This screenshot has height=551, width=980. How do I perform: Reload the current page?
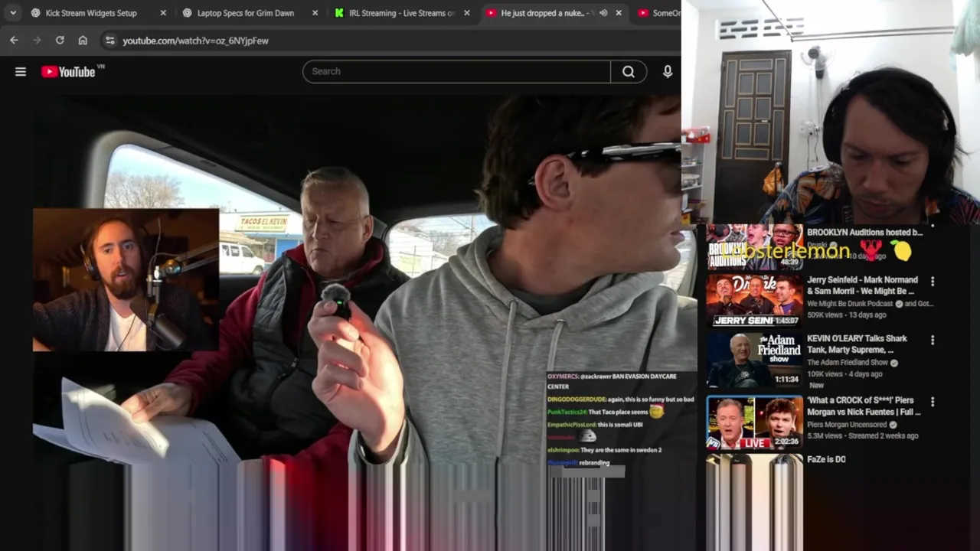60,41
